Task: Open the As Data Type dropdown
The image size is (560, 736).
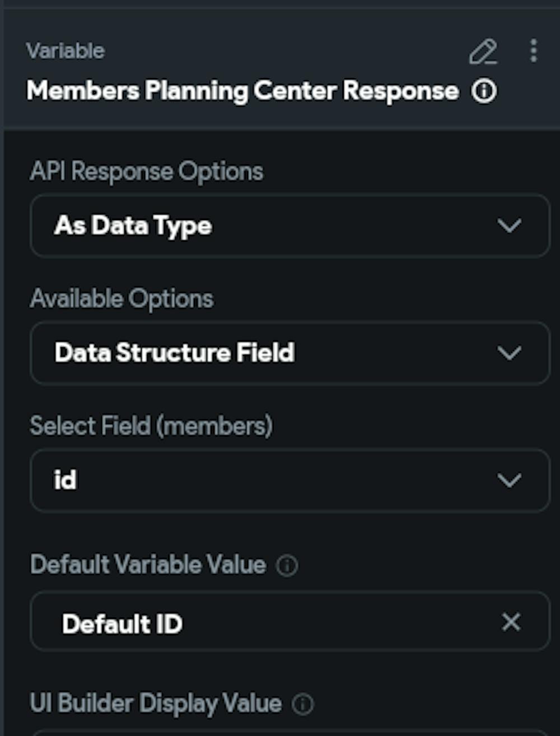Action: click(290, 226)
